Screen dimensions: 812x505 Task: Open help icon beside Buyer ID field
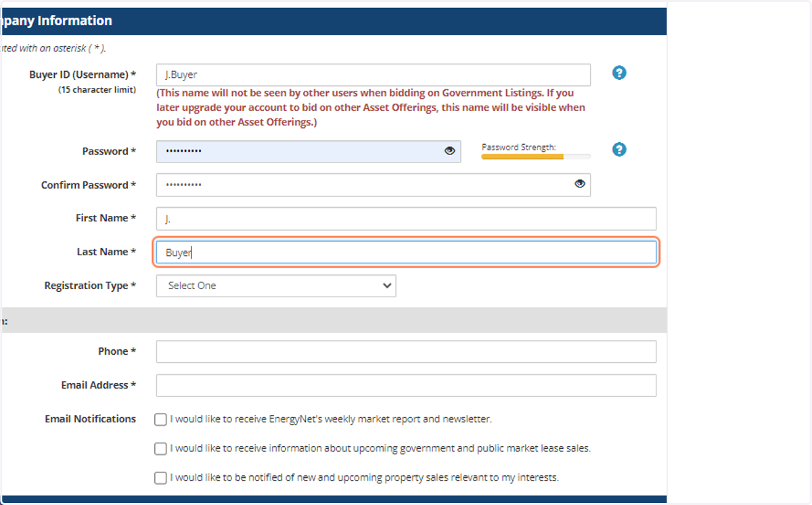619,73
